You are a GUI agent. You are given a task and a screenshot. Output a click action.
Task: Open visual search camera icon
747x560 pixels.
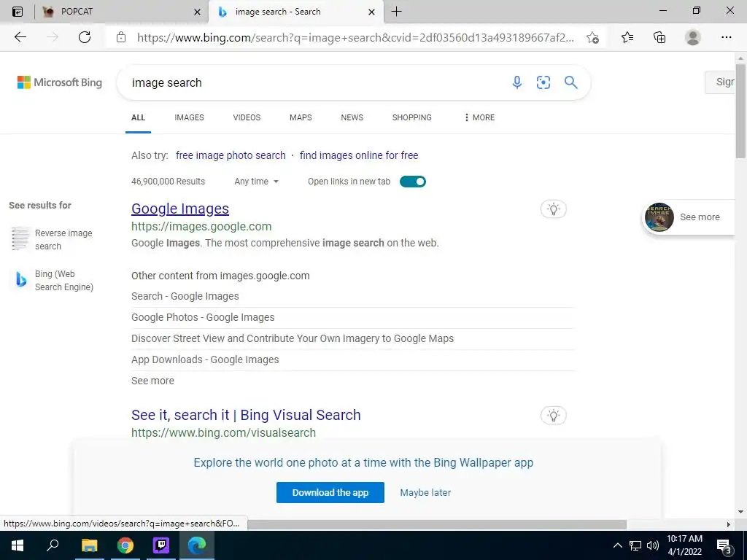point(543,82)
